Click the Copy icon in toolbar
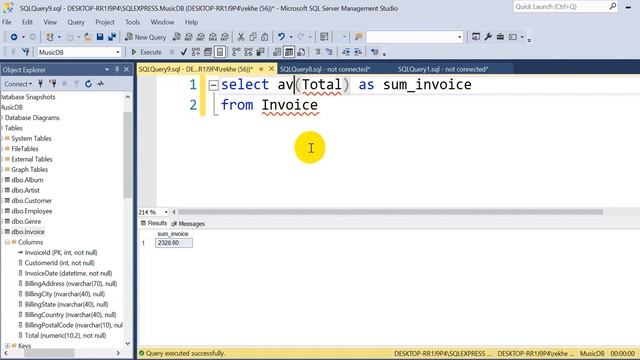 [x=253, y=37]
